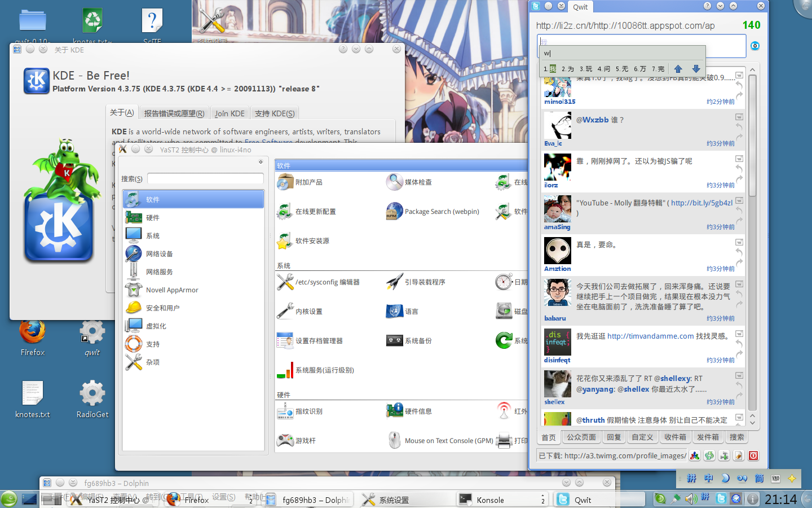Open Firefox desktop icon
Viewport: 812px width, 508px height.
[32, 339]
